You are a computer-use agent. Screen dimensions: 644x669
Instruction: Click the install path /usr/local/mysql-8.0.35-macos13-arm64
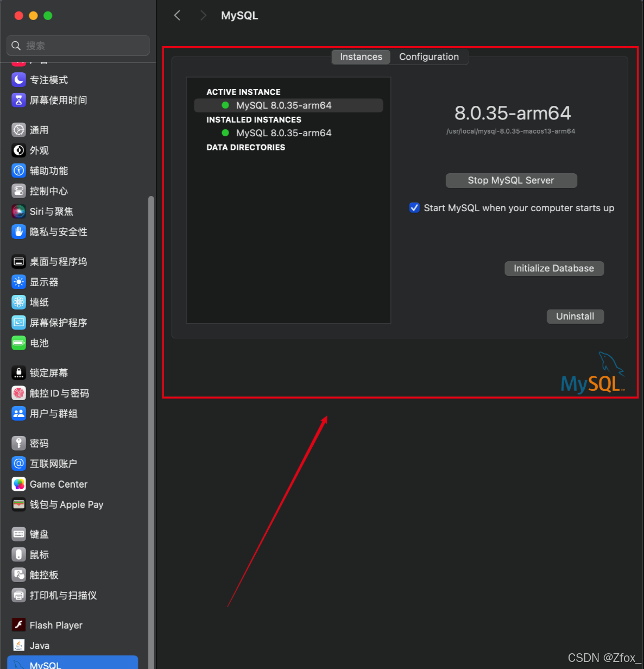[x=510, y=131]
